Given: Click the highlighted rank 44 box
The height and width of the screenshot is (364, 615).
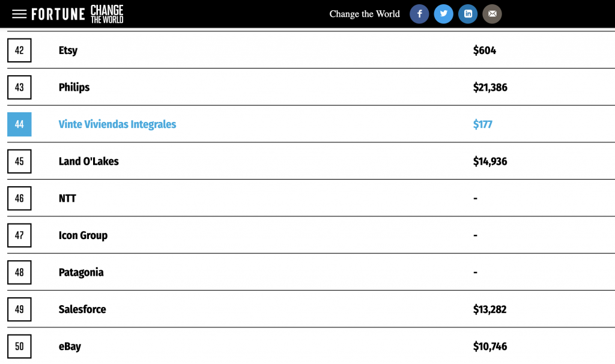Looking at the screenshot, I should coord(19,124).
